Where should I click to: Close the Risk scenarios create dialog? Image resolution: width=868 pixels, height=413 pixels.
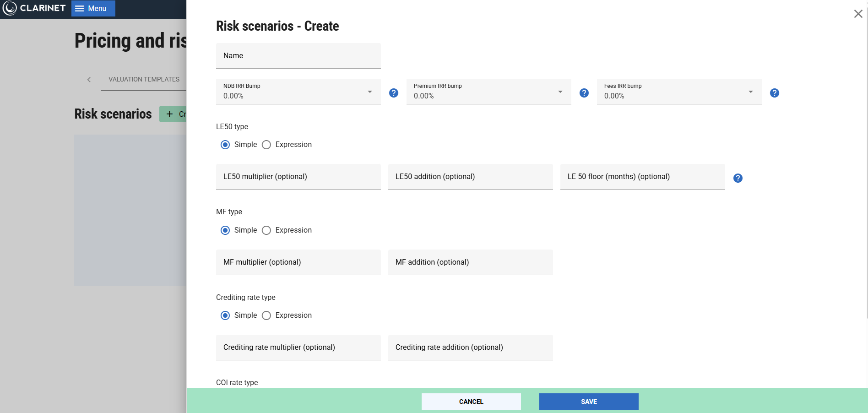click(858, 14)
